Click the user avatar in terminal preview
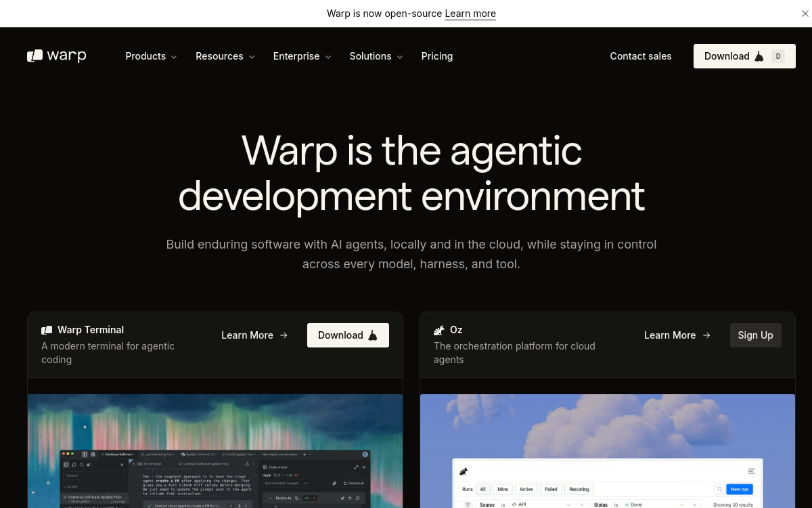Viewport: 812px width, 508px height. tap(365, 454)
